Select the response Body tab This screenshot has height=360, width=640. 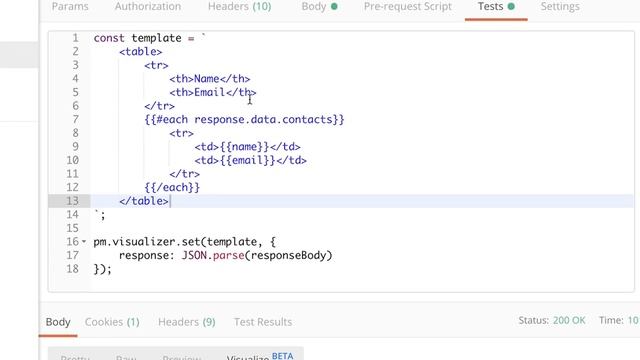point(58,322)
